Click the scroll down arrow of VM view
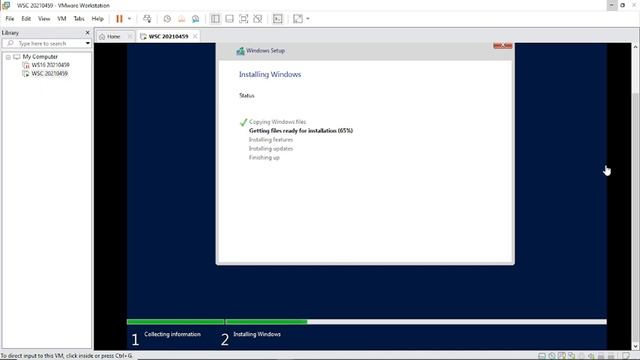640x360 pixels. 636,346
